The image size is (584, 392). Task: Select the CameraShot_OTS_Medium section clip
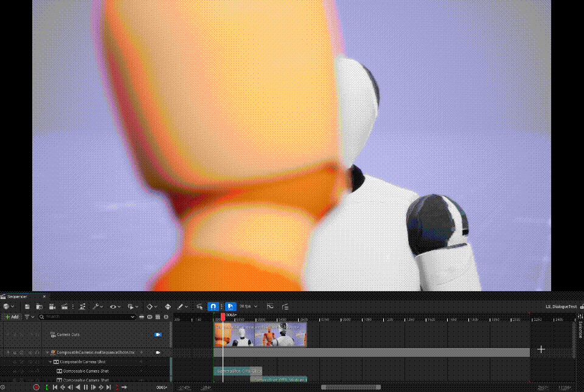tap(279, 379)
